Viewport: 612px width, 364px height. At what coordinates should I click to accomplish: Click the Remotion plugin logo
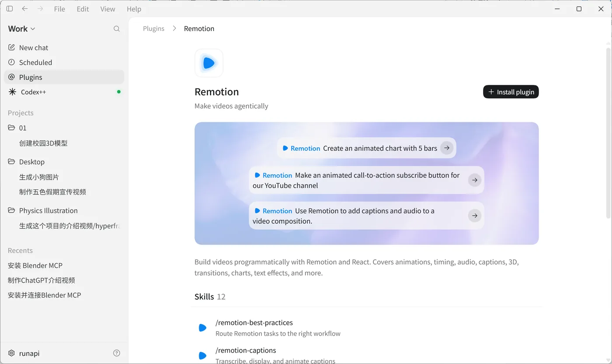[209, 63]
